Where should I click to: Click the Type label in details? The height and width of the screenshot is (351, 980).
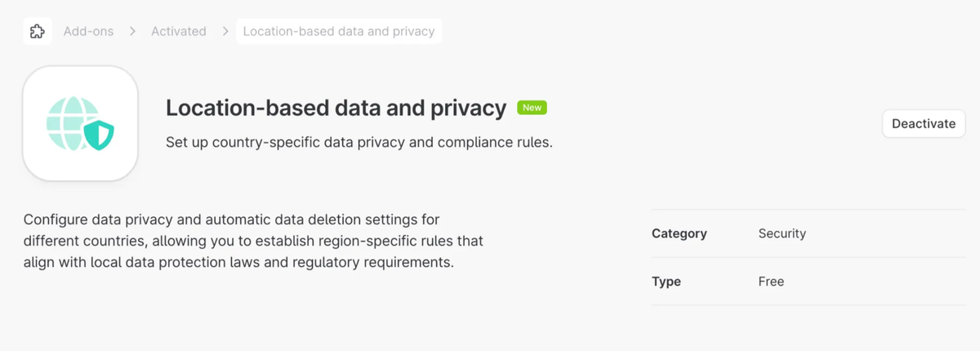click(666, 282)
